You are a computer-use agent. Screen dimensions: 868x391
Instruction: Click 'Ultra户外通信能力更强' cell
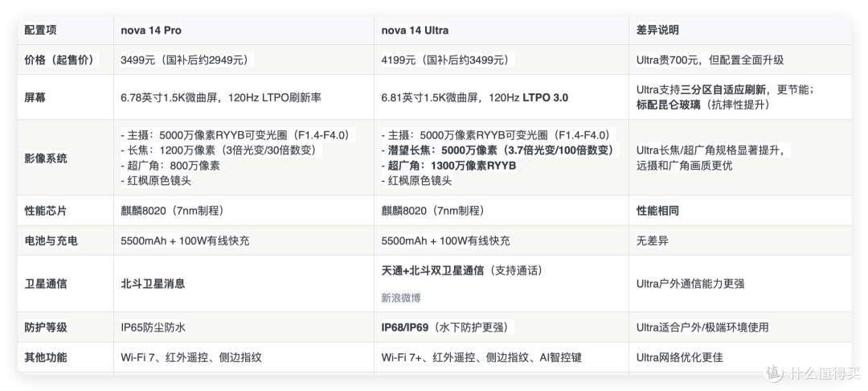(690, 283)
